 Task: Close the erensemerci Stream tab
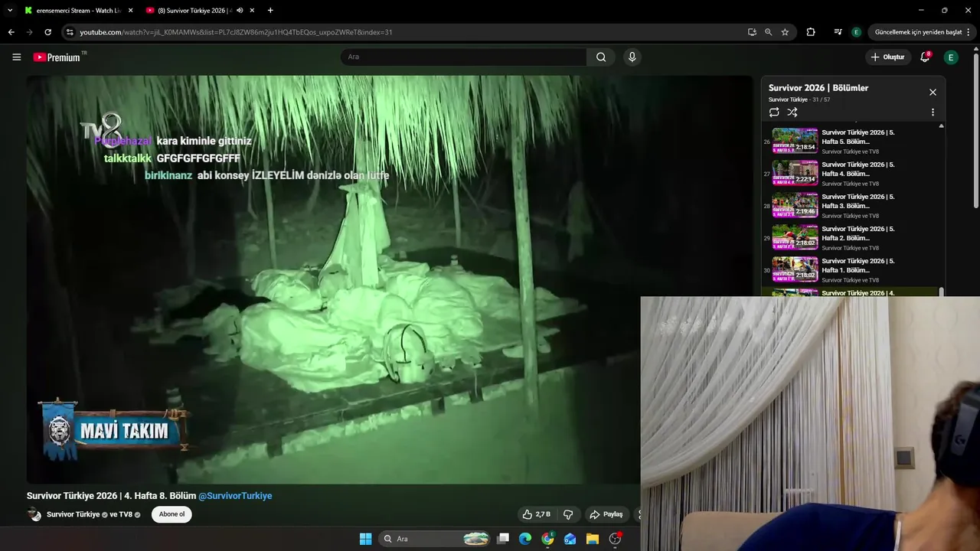(130, 11)
